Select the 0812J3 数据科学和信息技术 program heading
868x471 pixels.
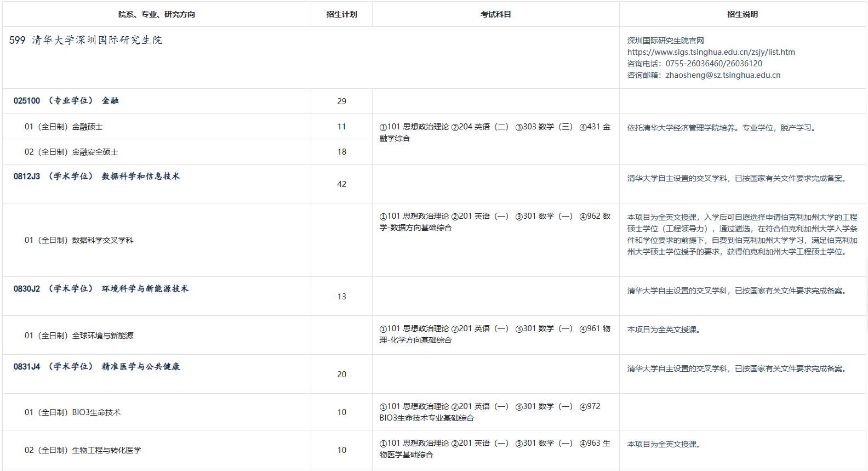[x=96, y=177]
